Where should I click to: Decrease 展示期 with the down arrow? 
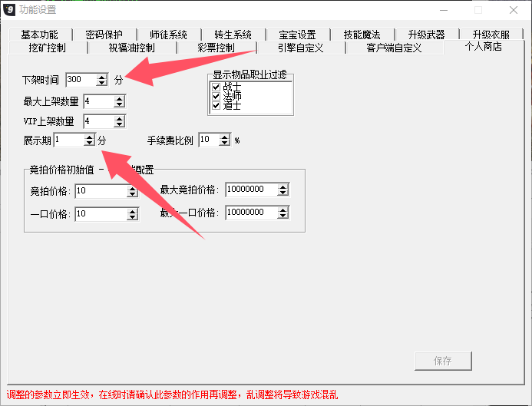pos(89,143)
